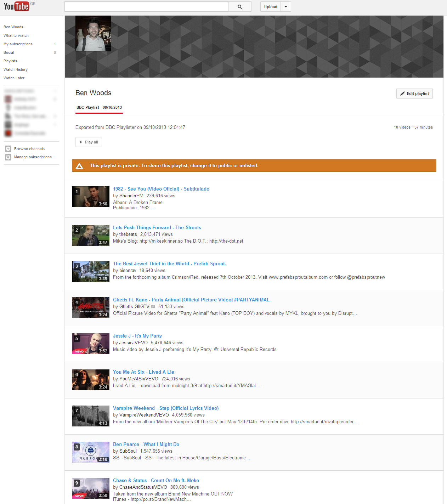Screen dimensions: 447x504
Task: Open My subscriptions
Action: [18, 44]
